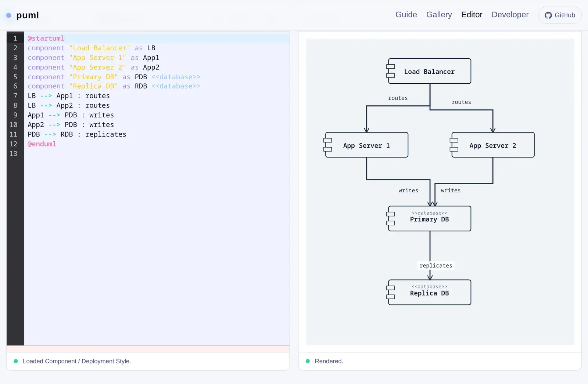
Task: Click "App Server 2" string in code
Action: pyautogui.click(x=97, y=67)
